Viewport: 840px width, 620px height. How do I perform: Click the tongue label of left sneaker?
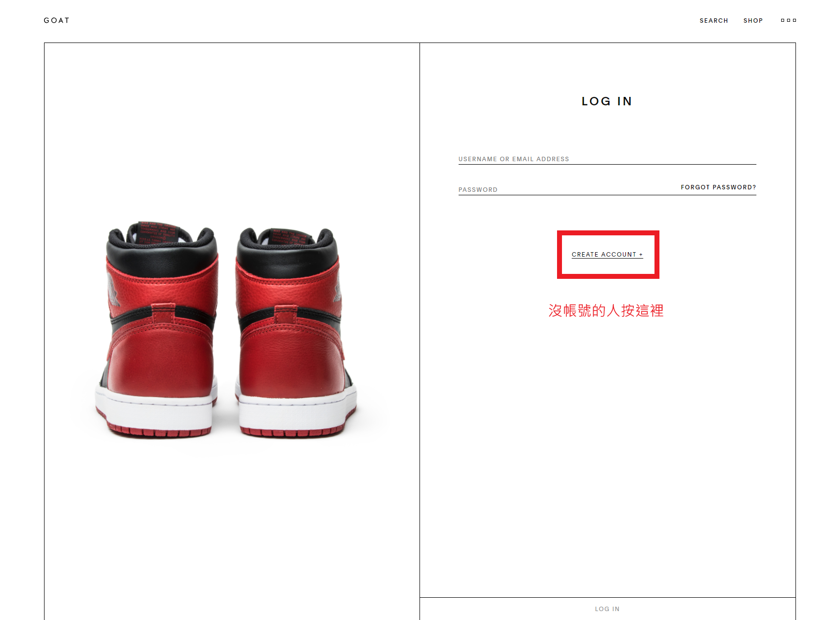click(x=158, y=232)
